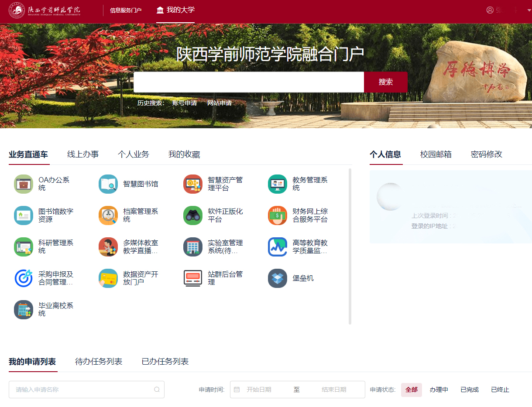Screen dimensions: 532x407
Task: Open the 软件正版化平台 binoculars icon
Action: (193, 215)
